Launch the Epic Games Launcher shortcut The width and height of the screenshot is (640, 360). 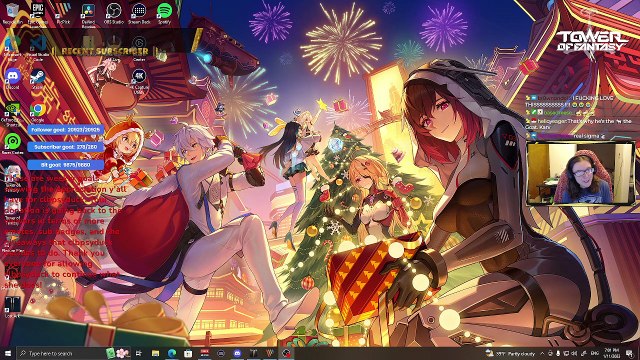click(38, 14)
